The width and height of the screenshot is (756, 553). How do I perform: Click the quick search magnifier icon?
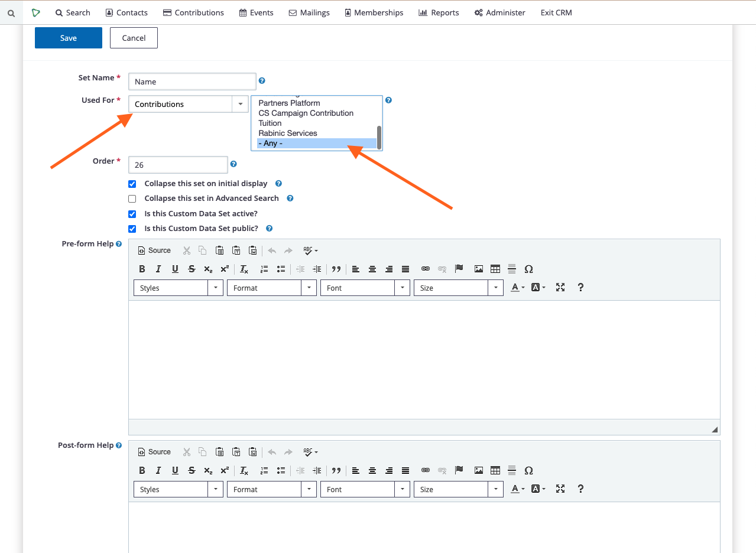[11, 12]
